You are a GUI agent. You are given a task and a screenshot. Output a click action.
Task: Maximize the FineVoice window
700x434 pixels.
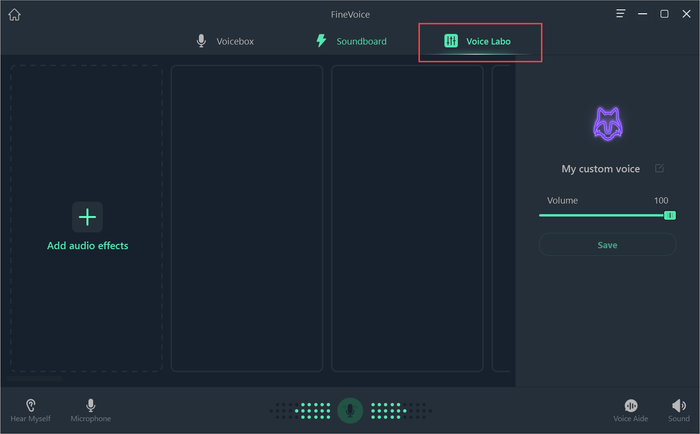pos(664,14)
